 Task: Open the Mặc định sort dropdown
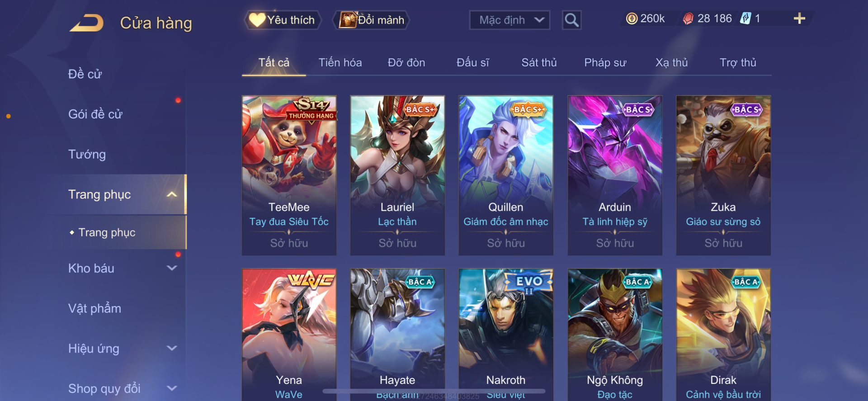coord(509,20)
